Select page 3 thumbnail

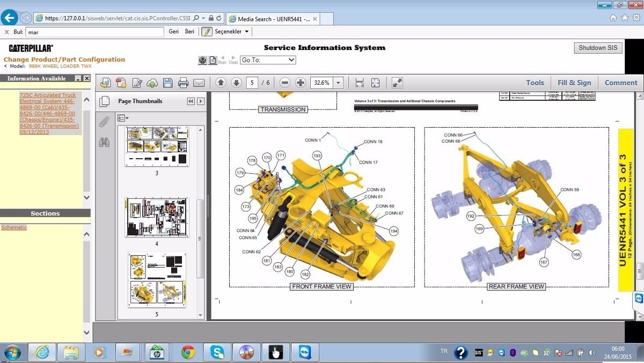(x=157, y=147)
